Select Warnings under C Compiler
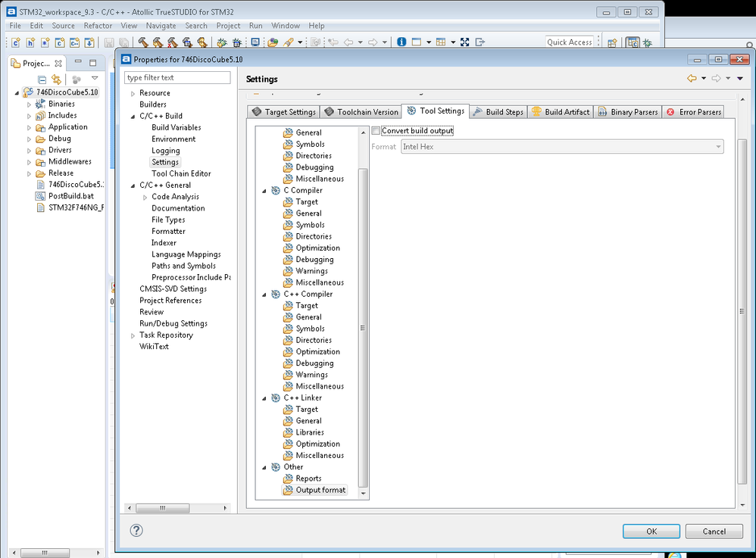 (x=311, y=271)
